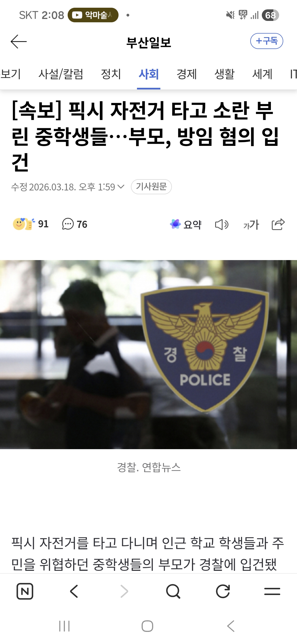The width and height of the screenshot is (297, 644).
Task: Subscribe with the +구독 button
Action: click(x=266, y=41)
